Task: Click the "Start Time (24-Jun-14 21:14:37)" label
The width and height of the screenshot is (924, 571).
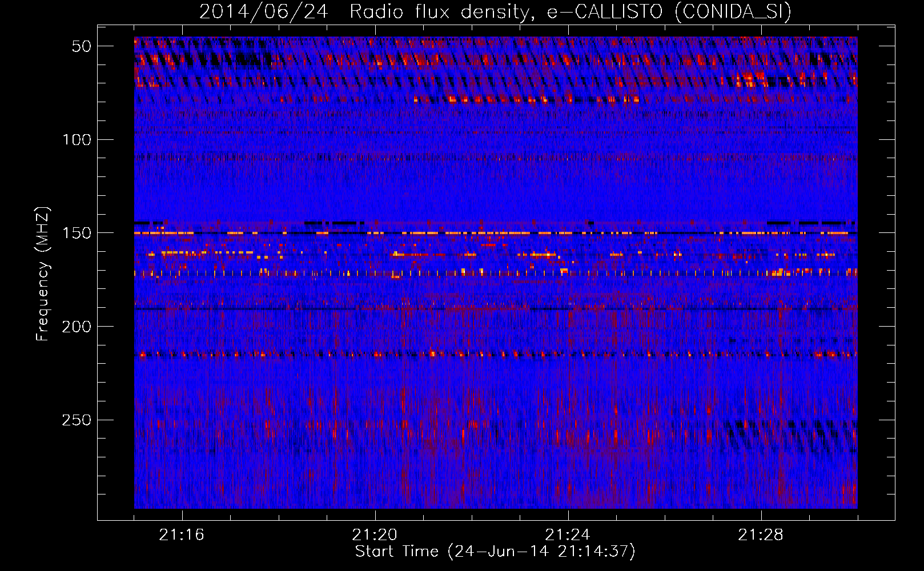Action: click(x=495, y=552)
